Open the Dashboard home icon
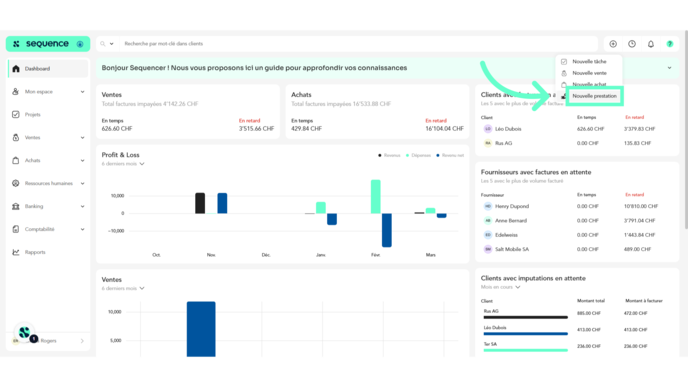 tap(16, 69)
